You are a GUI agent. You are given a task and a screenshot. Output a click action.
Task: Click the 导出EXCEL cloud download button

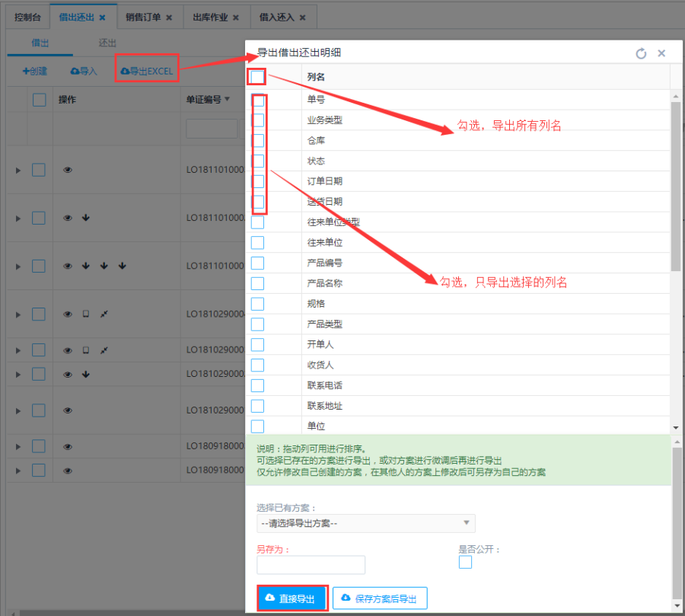[x=147, y=71]
